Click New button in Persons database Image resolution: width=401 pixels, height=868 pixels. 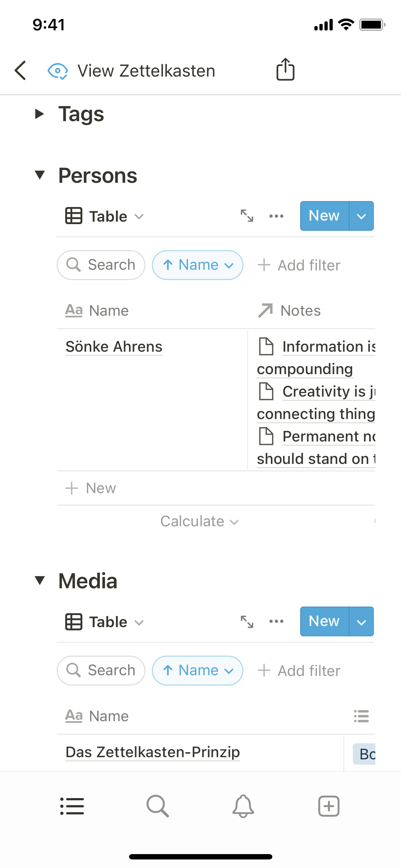pyautogui.click(x=324, y=216)
